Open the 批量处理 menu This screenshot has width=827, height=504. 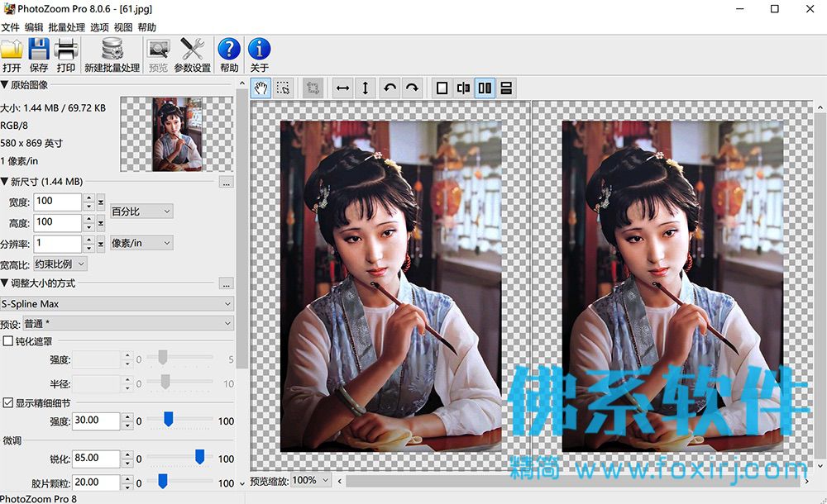[66, 27]
